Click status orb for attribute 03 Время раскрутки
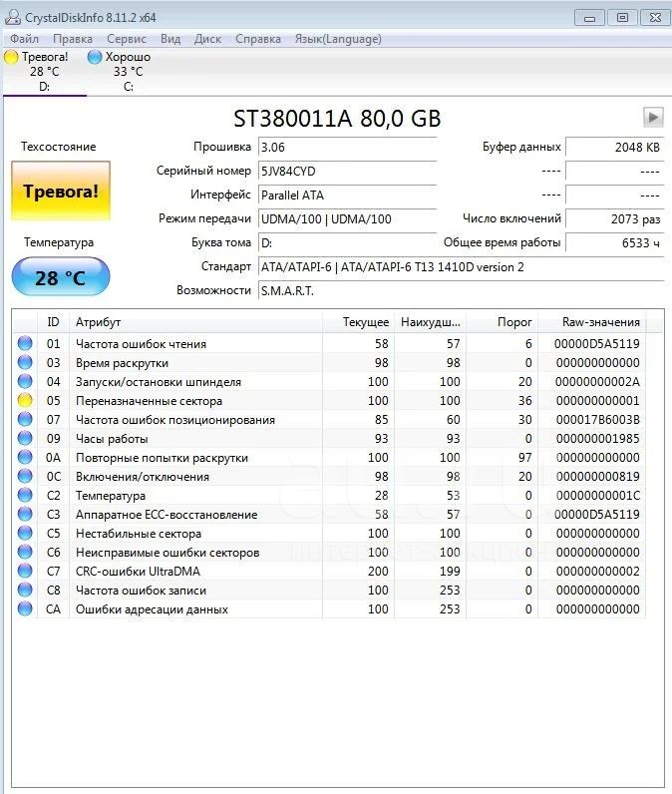 point(25,362)
